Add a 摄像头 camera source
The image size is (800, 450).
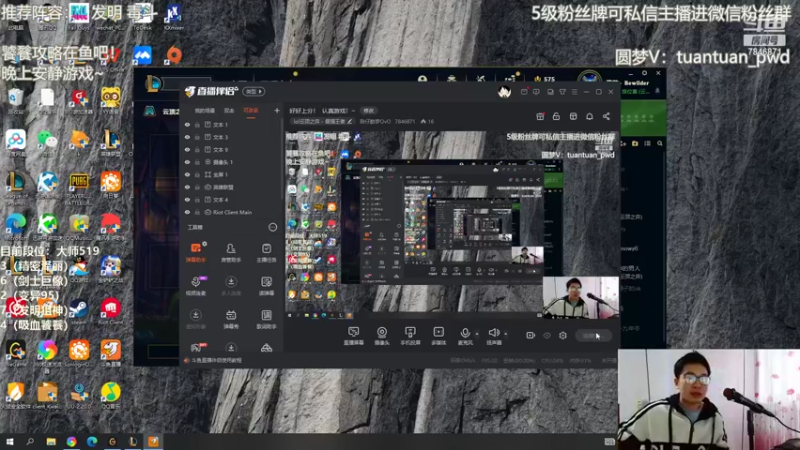tap(382, 336)
